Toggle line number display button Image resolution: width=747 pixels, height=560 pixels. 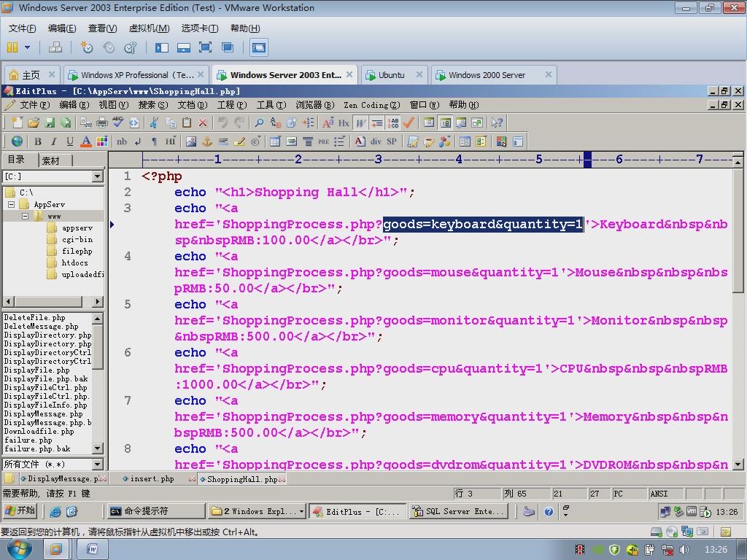click(x=393, y=122)
